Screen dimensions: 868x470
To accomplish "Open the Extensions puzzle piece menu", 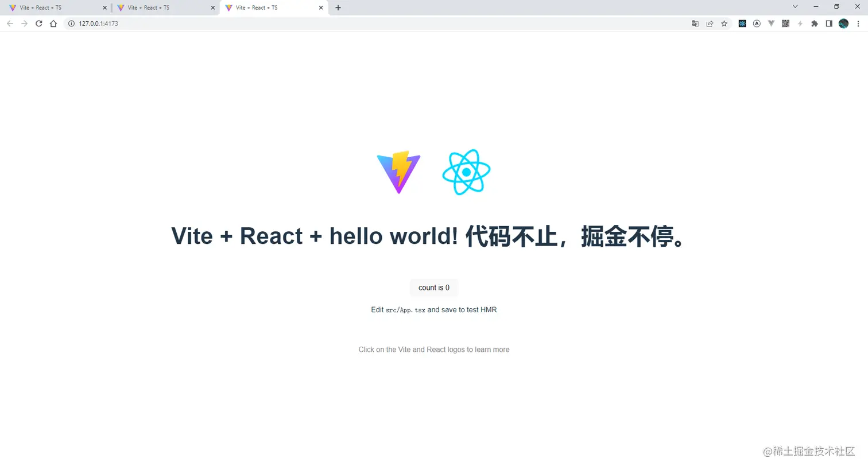I will pyautogui.click(x=814, y=24).
